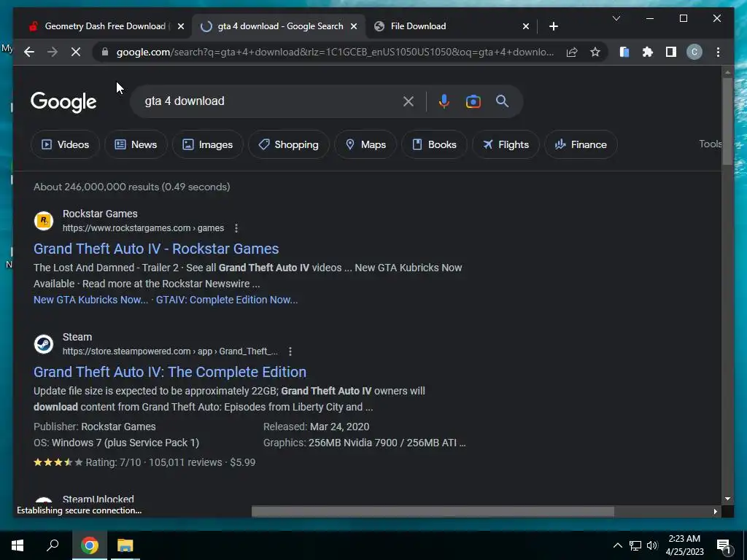Screen dimensions: 747x560
Task: Click the forward navigation arrow
Action: click(53, 52)
